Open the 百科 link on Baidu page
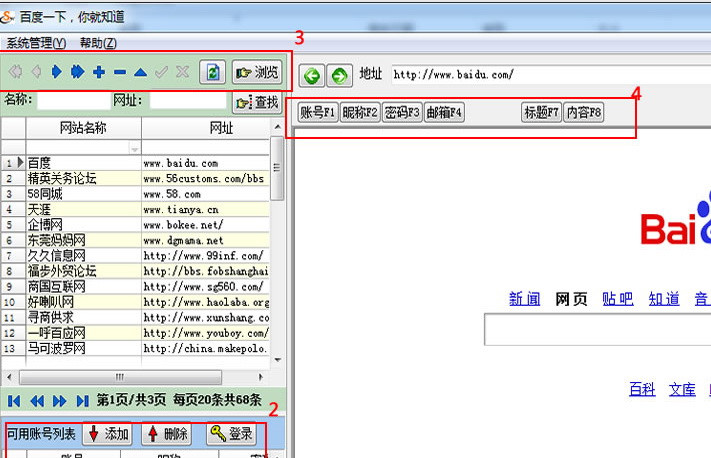Screen dimensions: 711x458 point(643,389)
